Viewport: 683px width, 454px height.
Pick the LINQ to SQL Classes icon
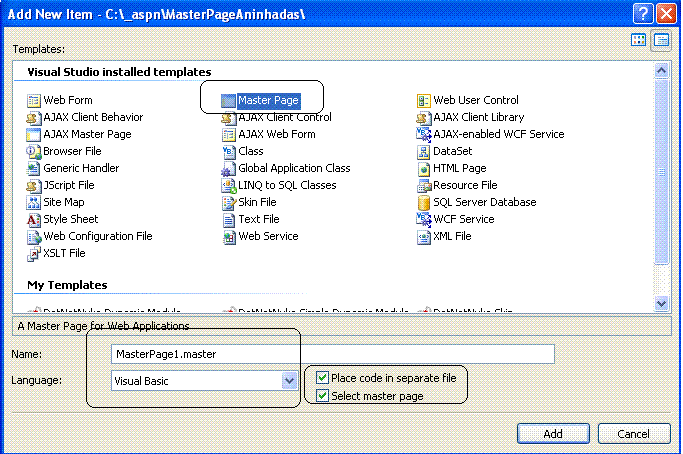point(228,186)
